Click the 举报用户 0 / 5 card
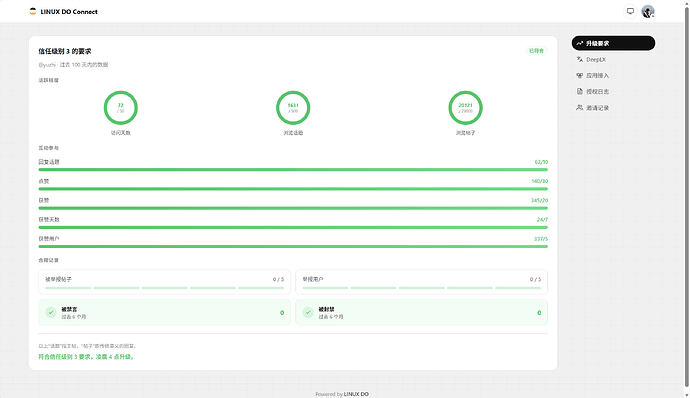The width and height of the screenshot is (690, 398). tap(422, 282)
